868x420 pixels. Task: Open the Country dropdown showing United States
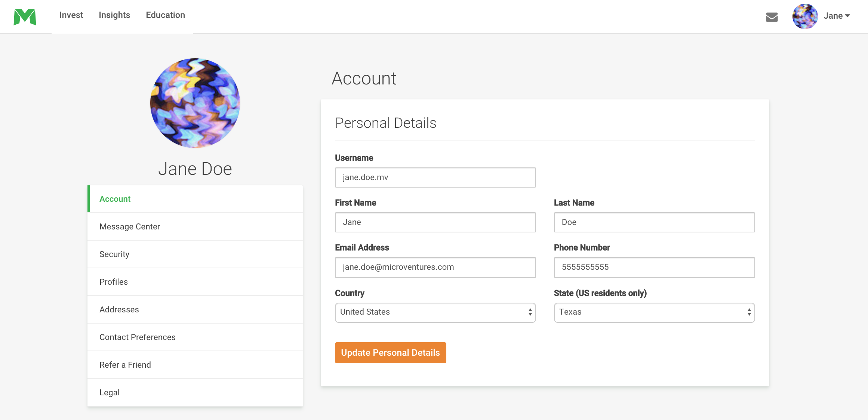[x=435, y=312]
